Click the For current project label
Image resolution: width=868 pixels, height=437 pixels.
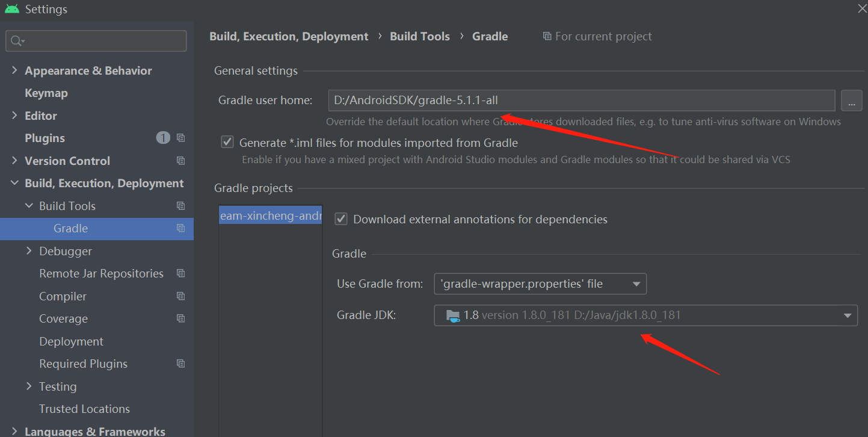[x=603, y=36]
